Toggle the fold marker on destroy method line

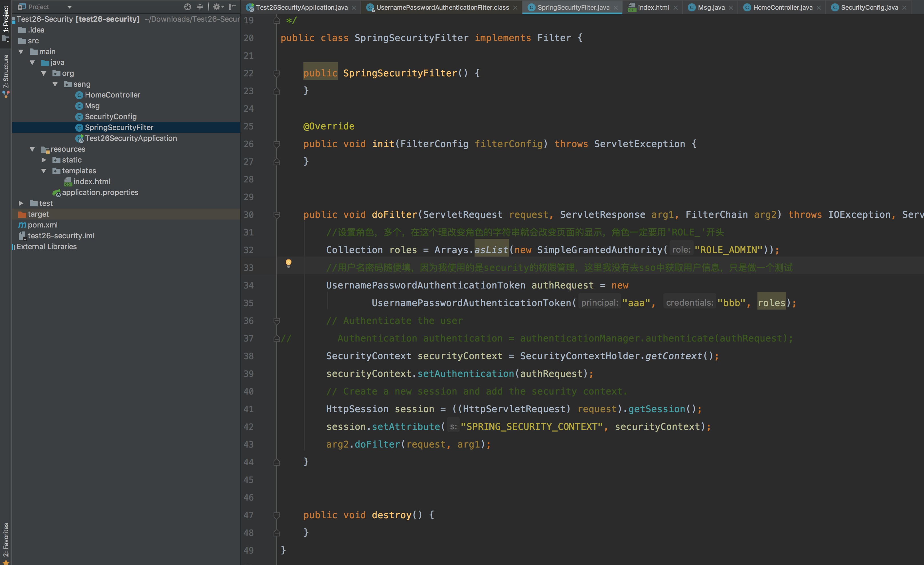point(277,515)
